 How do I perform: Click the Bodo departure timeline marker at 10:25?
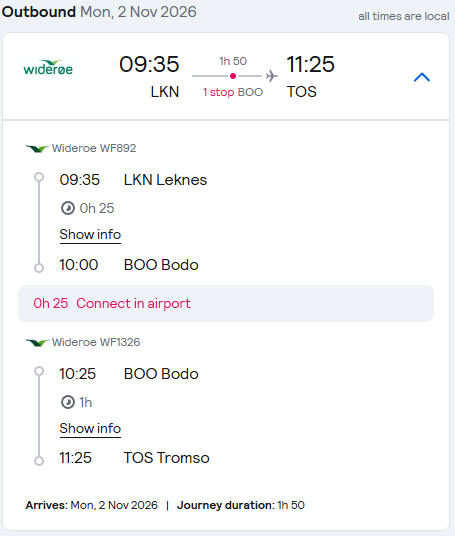39,371
